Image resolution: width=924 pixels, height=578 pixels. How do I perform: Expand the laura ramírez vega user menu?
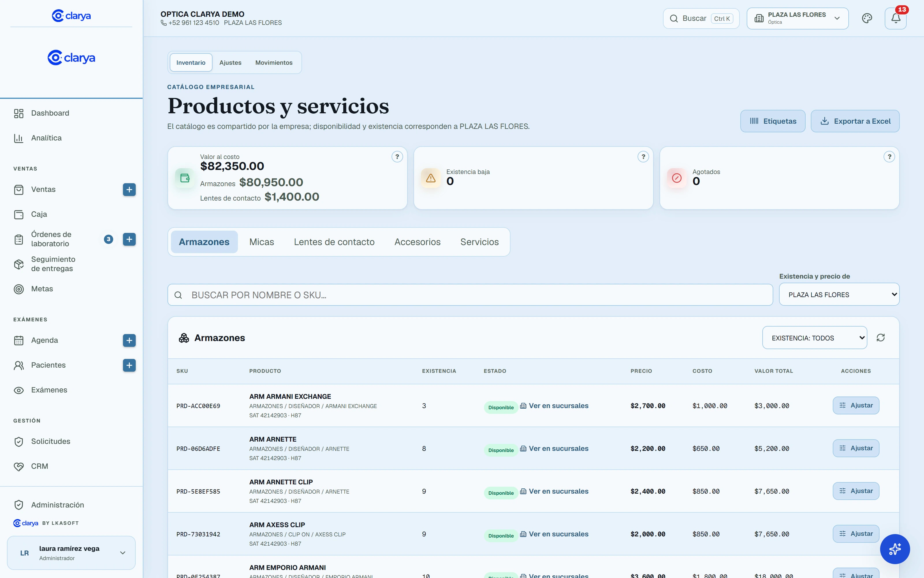click(x=71, y=553)
